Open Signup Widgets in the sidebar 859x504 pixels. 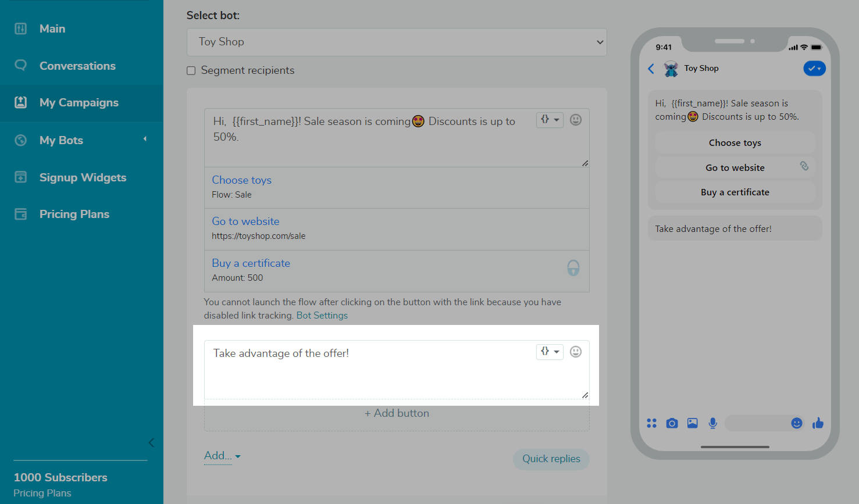83,177
